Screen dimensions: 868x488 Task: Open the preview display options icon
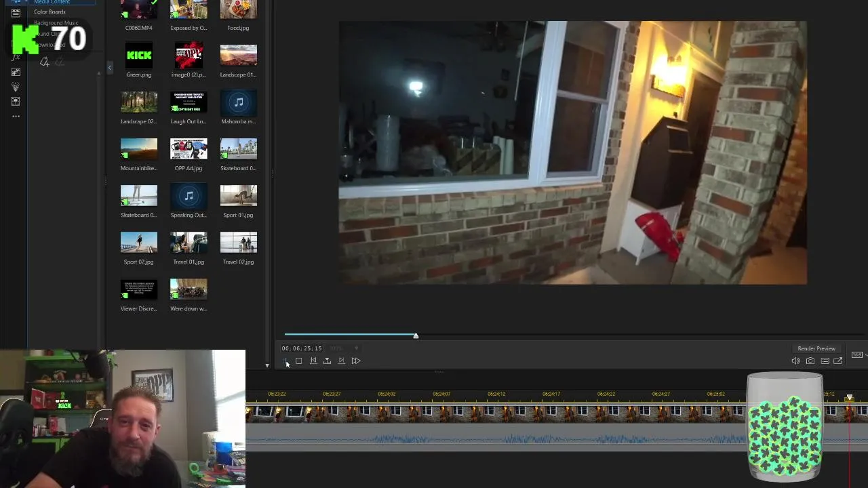point(825,361)
